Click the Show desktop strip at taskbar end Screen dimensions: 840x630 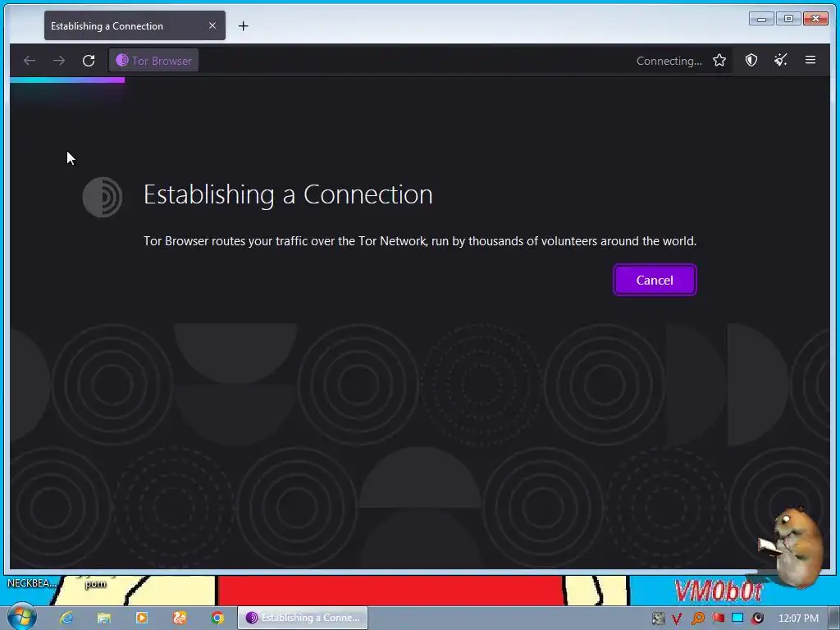pos(834,619)
